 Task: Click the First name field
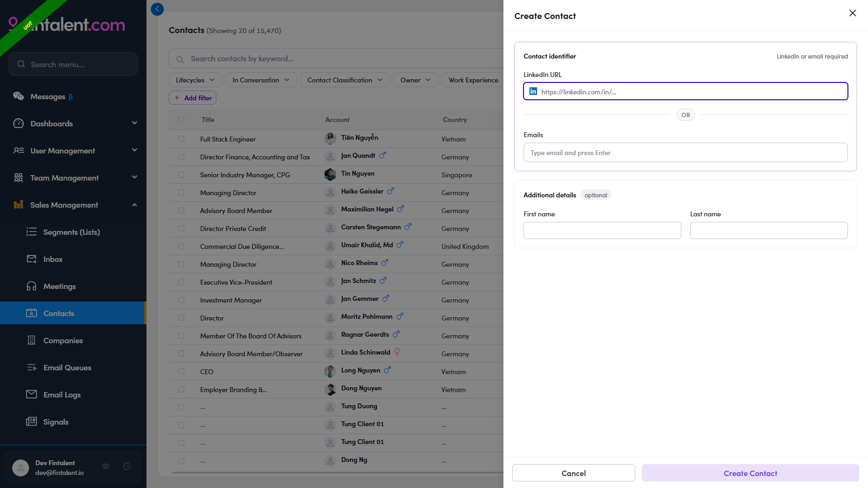[x=602, y=230]
